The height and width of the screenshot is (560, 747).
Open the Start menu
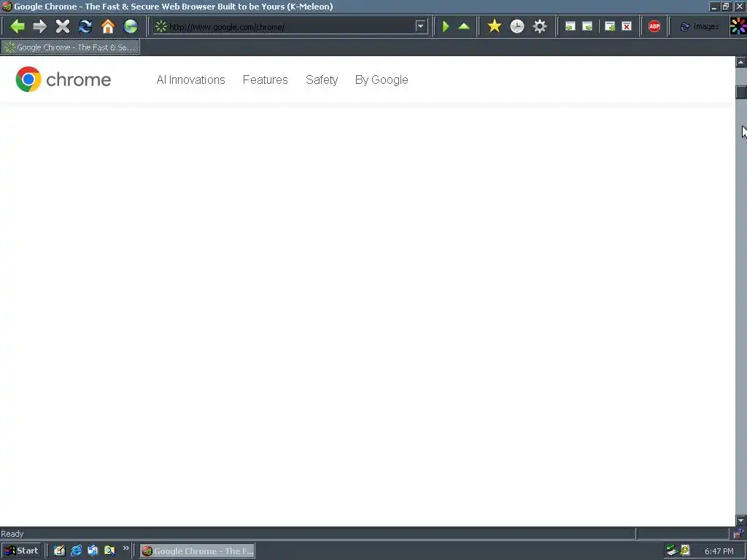[x=21, y=551]
